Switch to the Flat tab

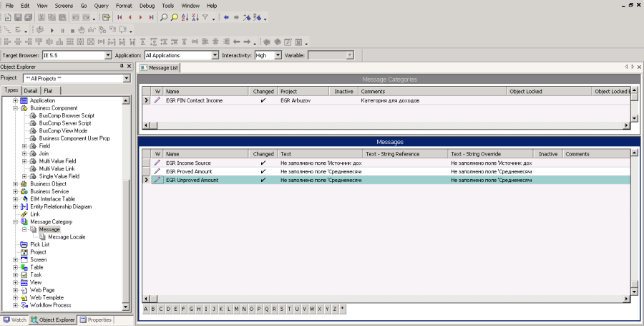pos(49,91)
